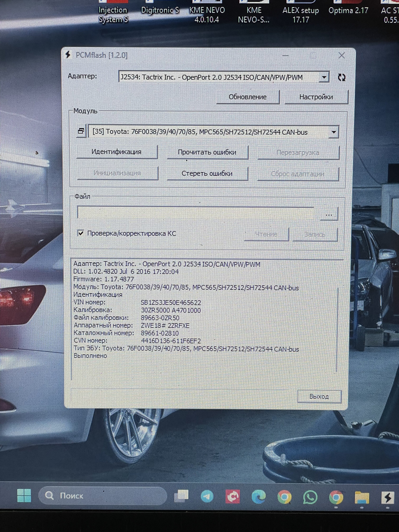Expand the Адаптер dropdown list
Viewport: 399px width, 532px height.
(x=324, y=77)
